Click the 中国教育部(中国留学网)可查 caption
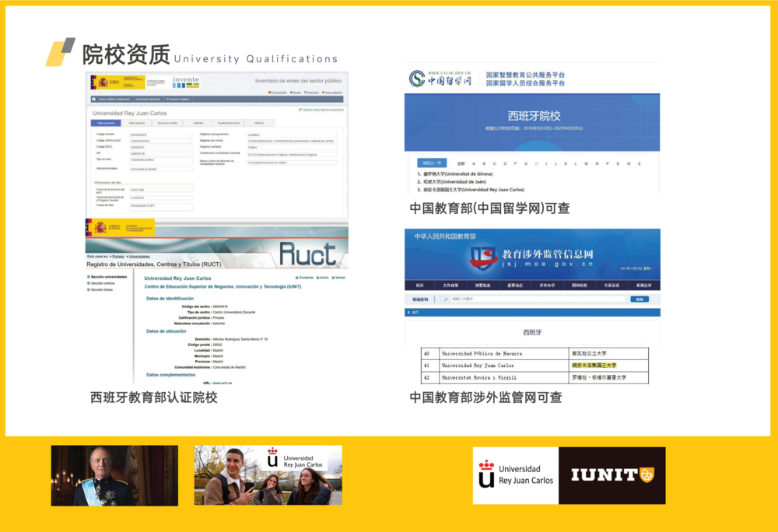This screenshot has width=778, height=532. [x=489, y=208]
